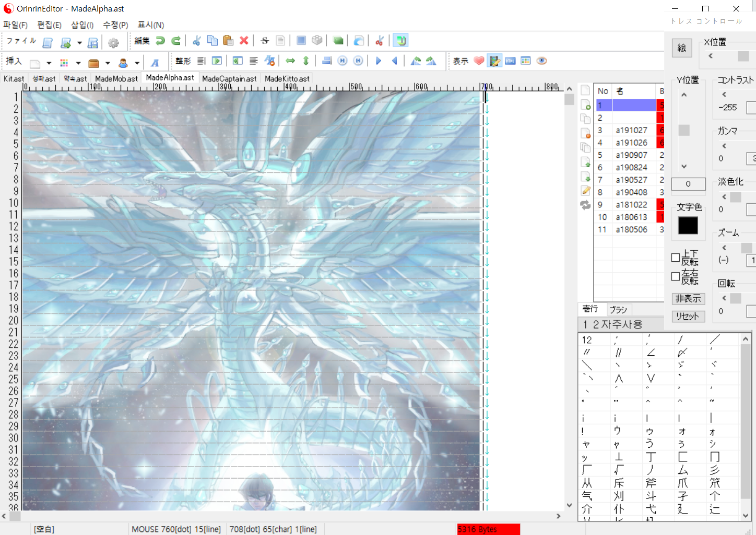Click the Y位置 vertical slider thumb
Screen dimensions: 756x535
684,130
